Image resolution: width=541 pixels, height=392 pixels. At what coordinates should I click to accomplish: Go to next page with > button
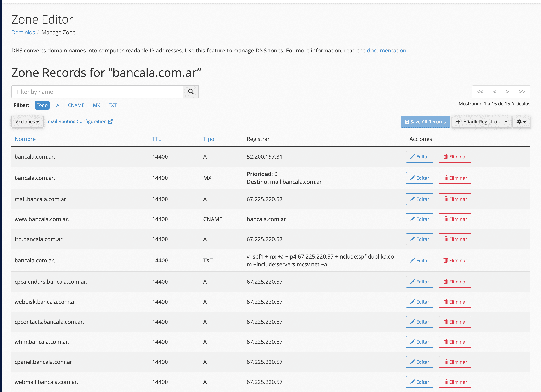(x=507, y=92)
